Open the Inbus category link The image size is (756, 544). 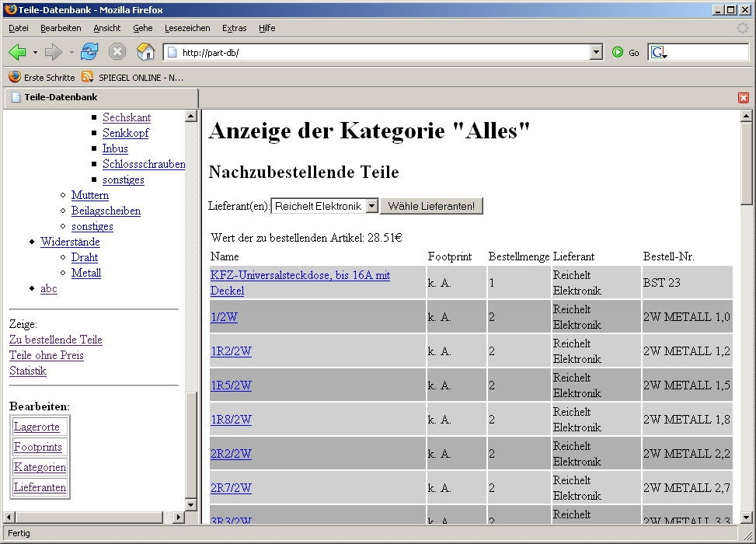(115, 148)
